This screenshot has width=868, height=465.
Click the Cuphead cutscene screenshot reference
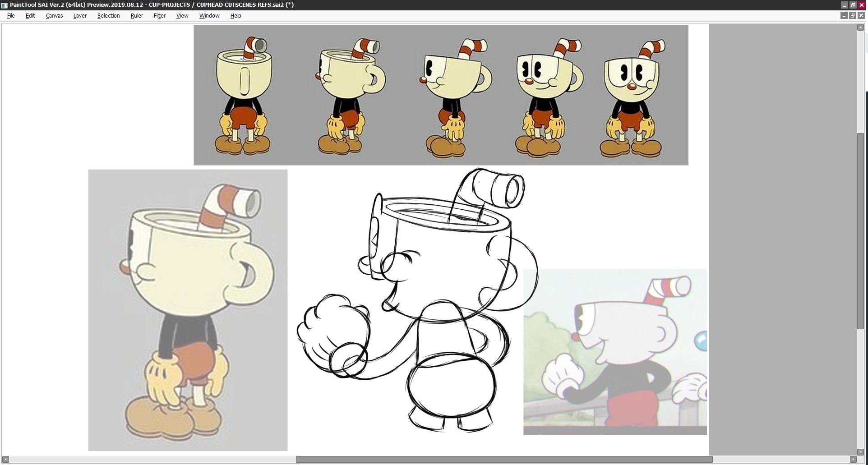tap(615, 352)
